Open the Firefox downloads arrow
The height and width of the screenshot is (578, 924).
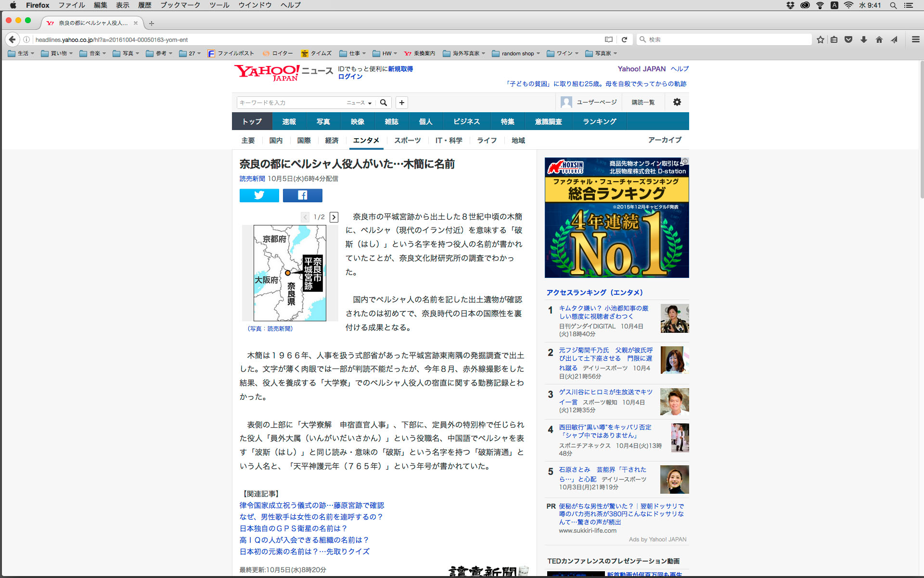pos(864,39)
